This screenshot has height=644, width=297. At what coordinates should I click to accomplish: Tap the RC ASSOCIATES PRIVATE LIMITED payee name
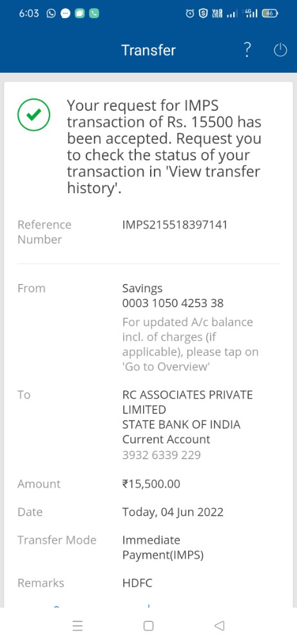[x=187, y=402]
